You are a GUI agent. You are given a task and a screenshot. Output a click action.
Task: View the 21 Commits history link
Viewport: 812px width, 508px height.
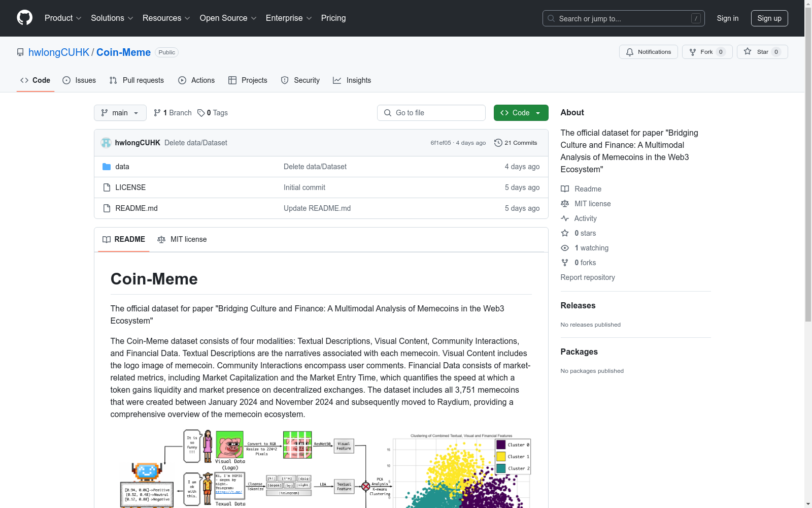[516, 143]
